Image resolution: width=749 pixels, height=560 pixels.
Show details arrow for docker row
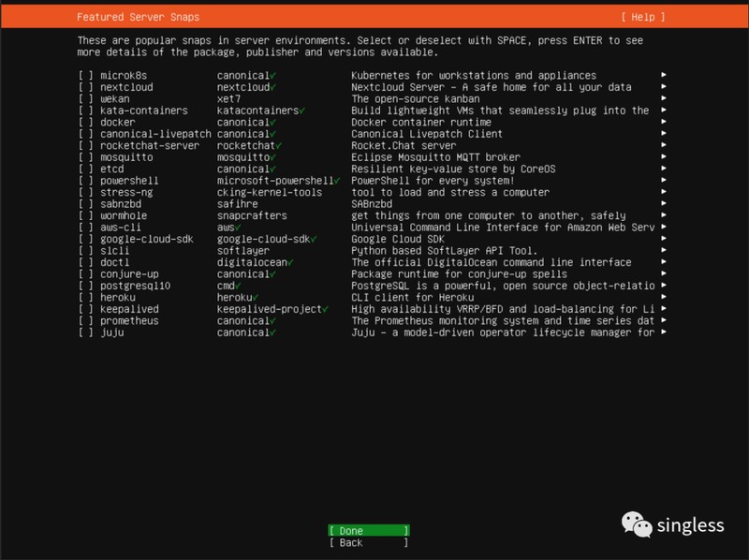point(664,122)
